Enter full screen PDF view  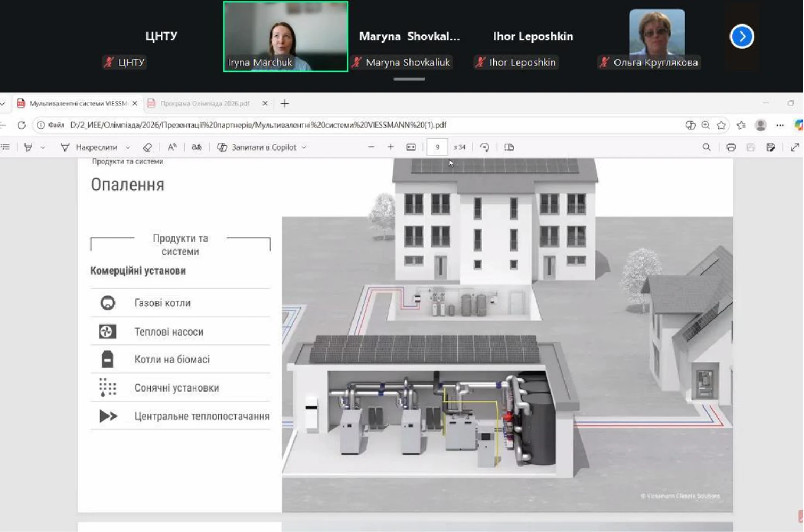click(x=794, y=147)
